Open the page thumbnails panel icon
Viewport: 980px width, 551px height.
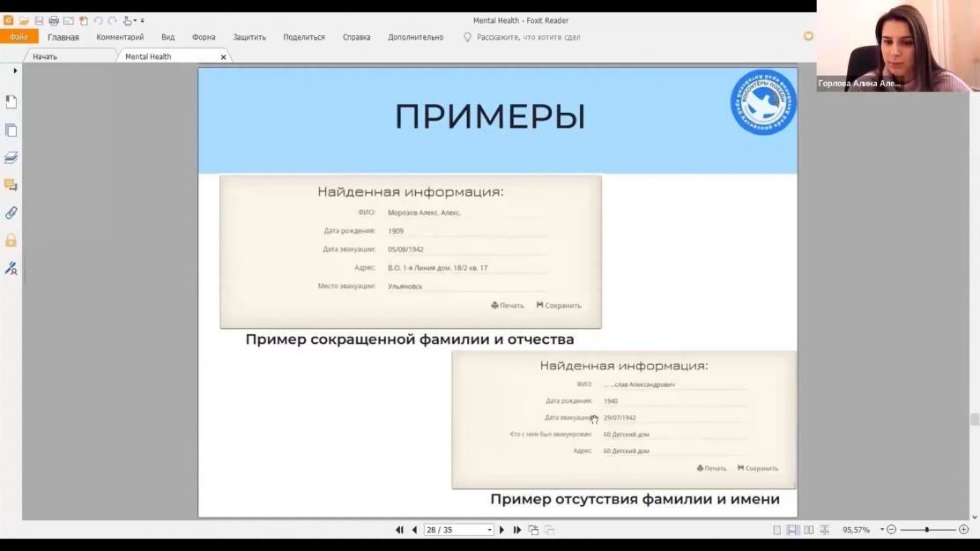tap(11, 130)
